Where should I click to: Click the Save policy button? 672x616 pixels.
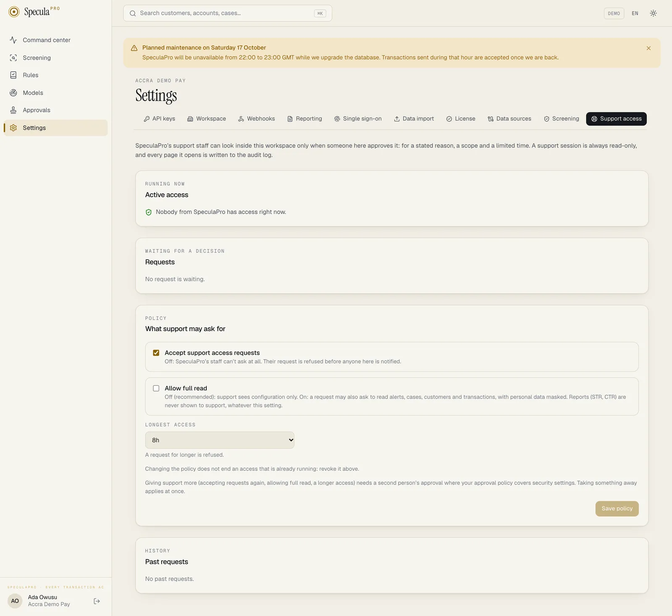(x=617, y=509)
